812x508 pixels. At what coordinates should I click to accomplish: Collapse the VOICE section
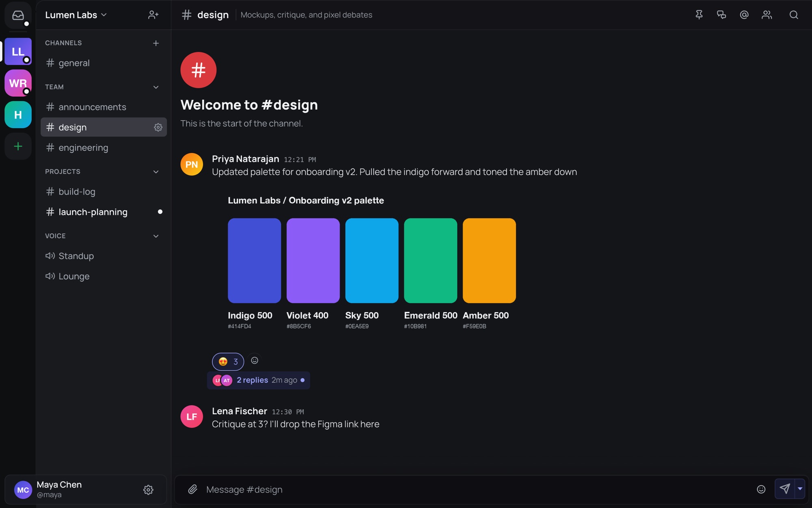[x=156, y=236]
